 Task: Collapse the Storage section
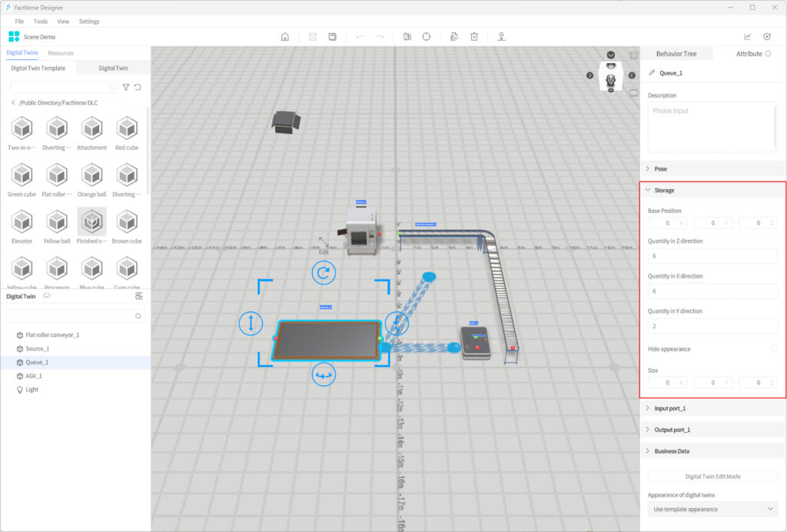712,190
